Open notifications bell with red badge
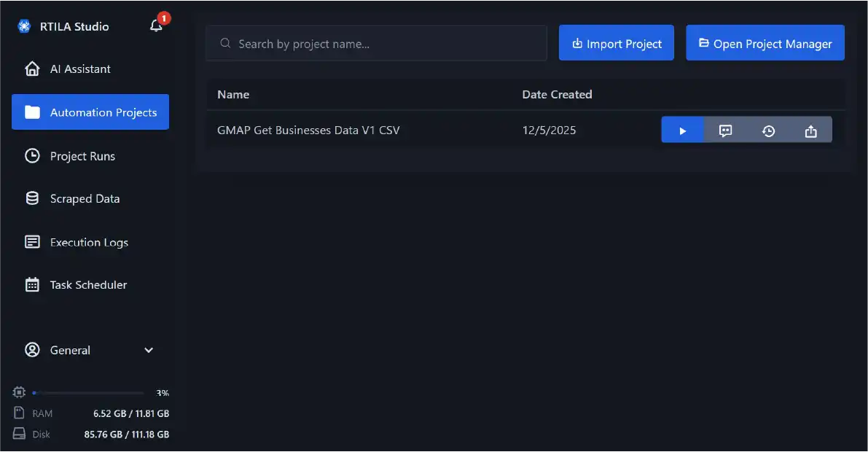Viewport: 868px width, 452px height. tap(156, 26)
